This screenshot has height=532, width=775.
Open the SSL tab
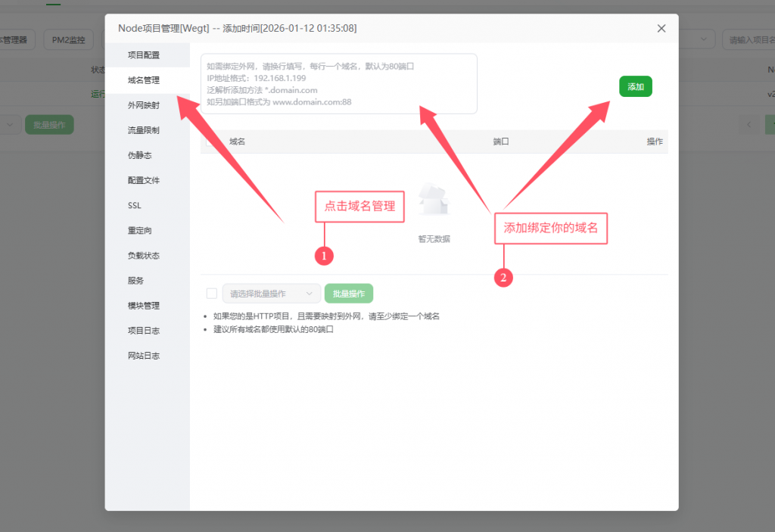(135, 205)
